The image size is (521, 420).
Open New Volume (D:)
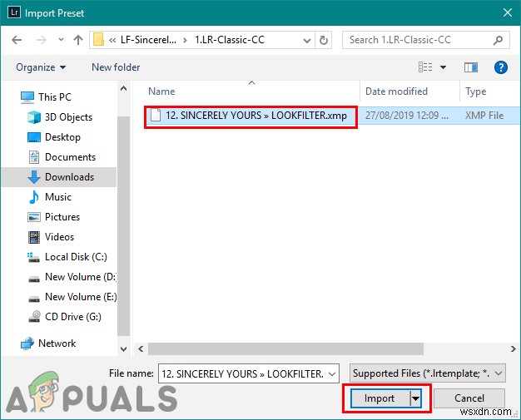coord(72,277)
